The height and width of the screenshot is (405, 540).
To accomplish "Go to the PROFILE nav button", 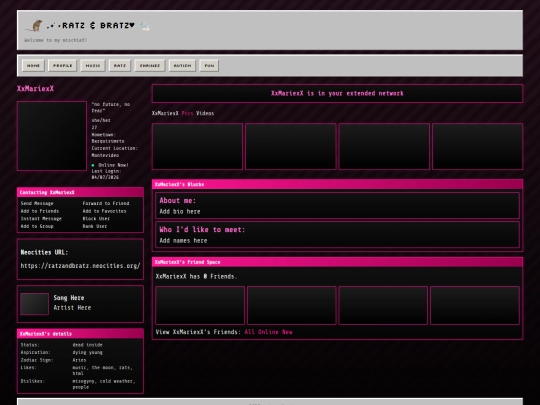I will point(63,65).
